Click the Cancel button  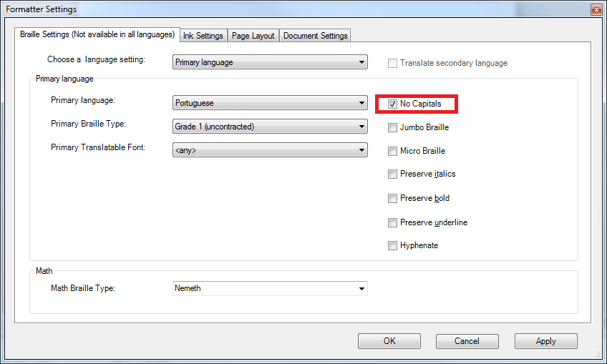pyautogui.click(x=467, y=341)
